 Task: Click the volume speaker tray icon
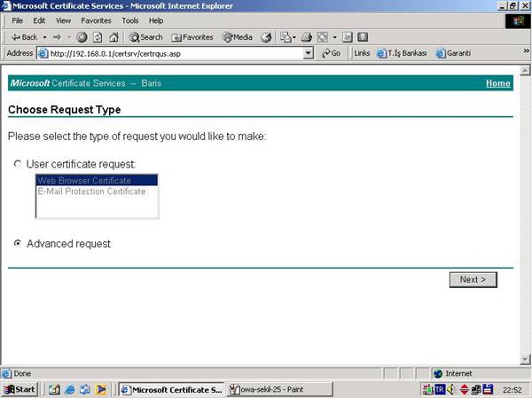451,389
